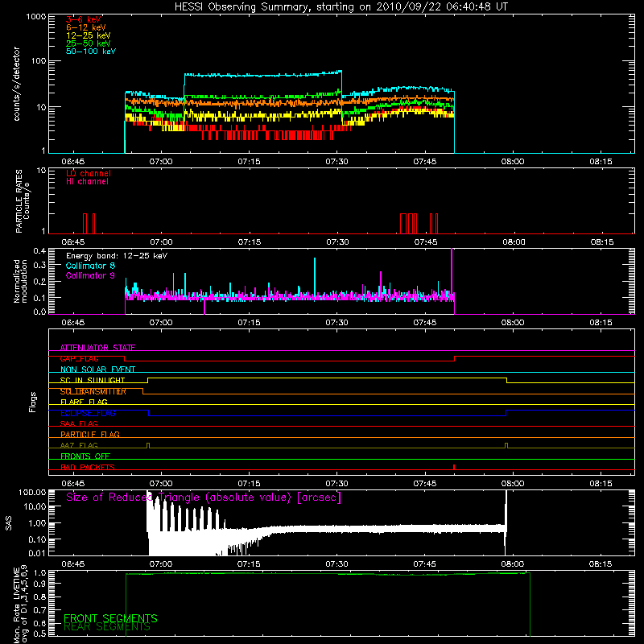Screen dimensions: 644x644
Task: Select the '50-100 keV' legend entry
Action: (x=91, y=52)
